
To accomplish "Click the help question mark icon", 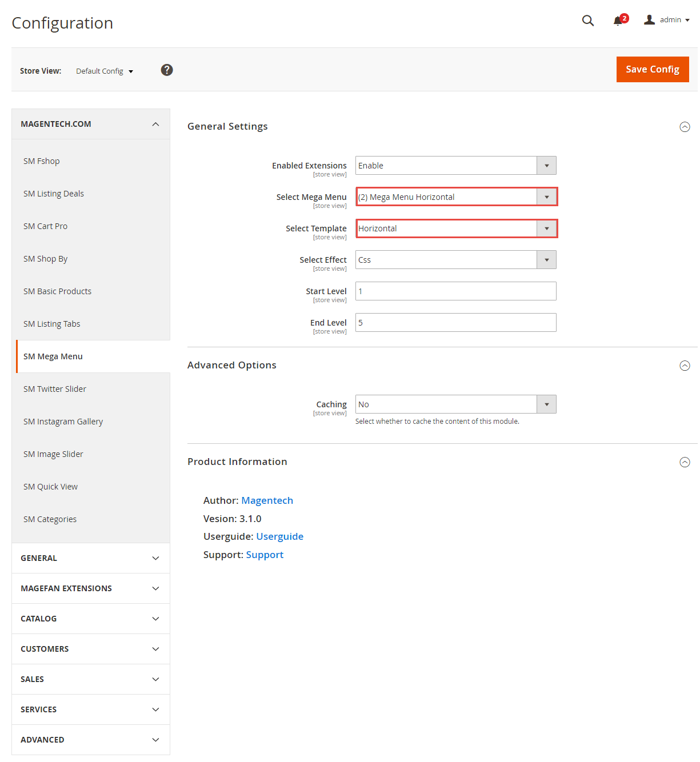I will click(x=167, y=70).
